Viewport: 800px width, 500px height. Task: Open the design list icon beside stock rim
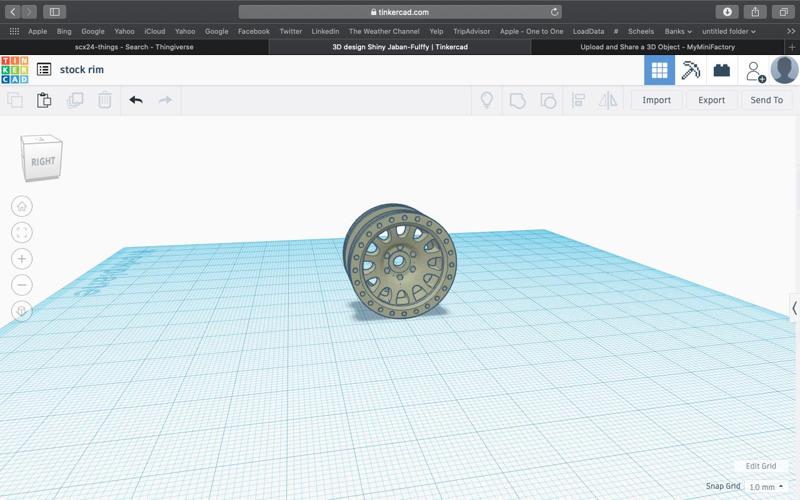pos(44,70)
